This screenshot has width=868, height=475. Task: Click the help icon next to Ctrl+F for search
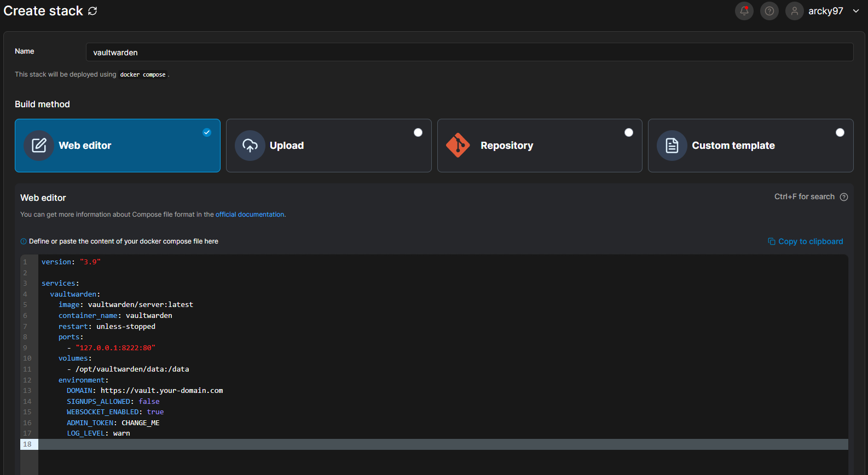tap(844, 197)
